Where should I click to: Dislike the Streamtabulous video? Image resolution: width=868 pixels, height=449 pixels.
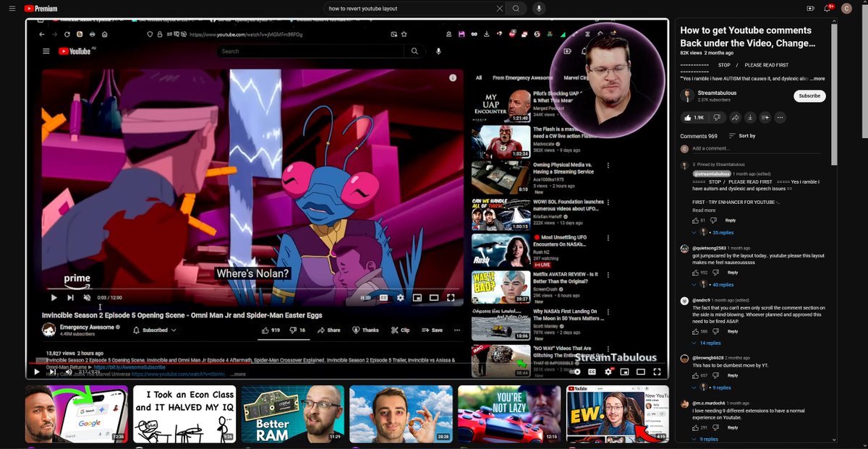(x=717, y=117)
